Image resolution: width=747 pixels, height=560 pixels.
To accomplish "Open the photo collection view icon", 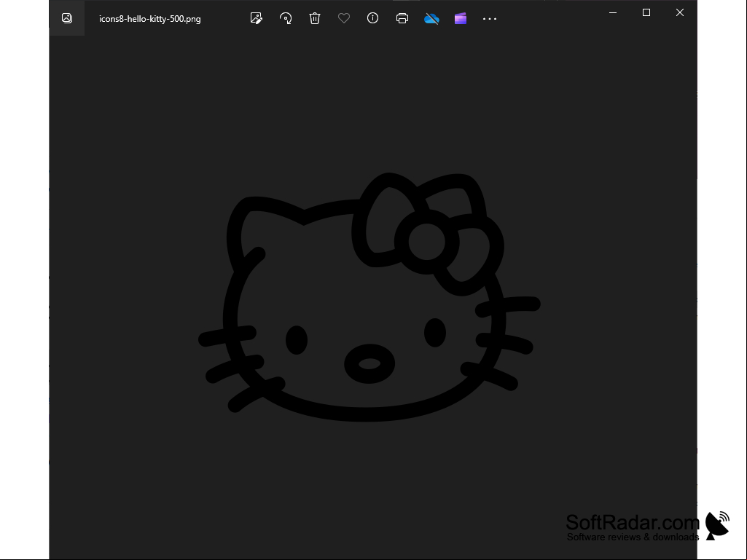I will pyautogui.click(x=67, y=18).
